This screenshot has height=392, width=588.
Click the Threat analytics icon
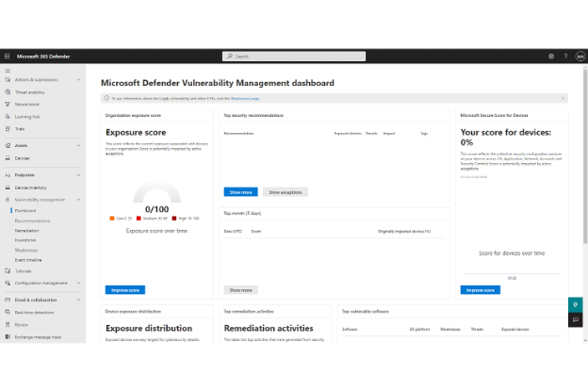[x=8, y=92]
